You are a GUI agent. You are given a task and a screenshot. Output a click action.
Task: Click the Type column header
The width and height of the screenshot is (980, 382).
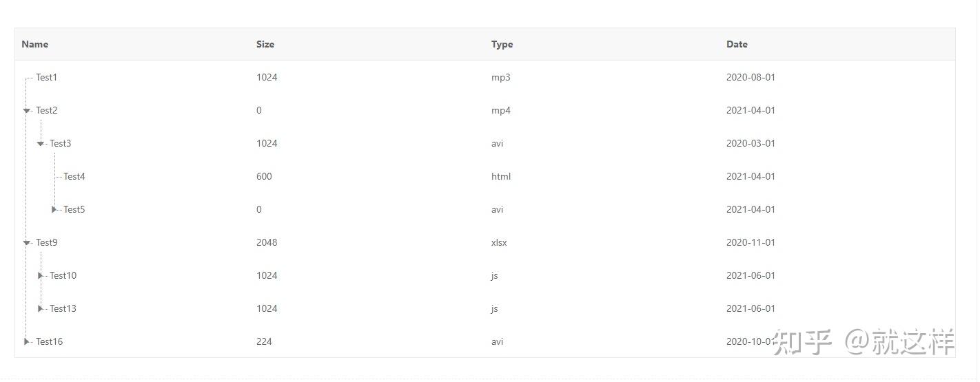(x=502, y=44)
